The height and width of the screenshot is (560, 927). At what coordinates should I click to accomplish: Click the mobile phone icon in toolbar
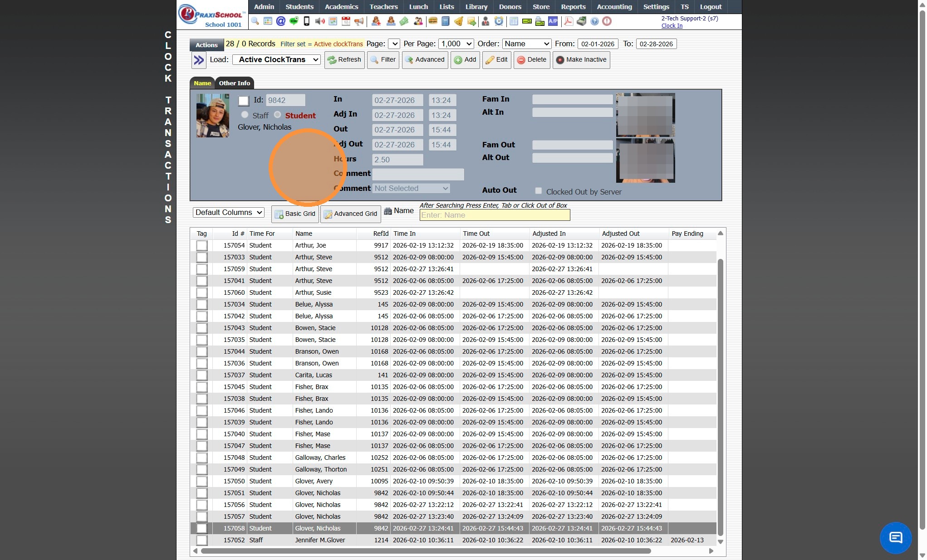click(307, 21)
